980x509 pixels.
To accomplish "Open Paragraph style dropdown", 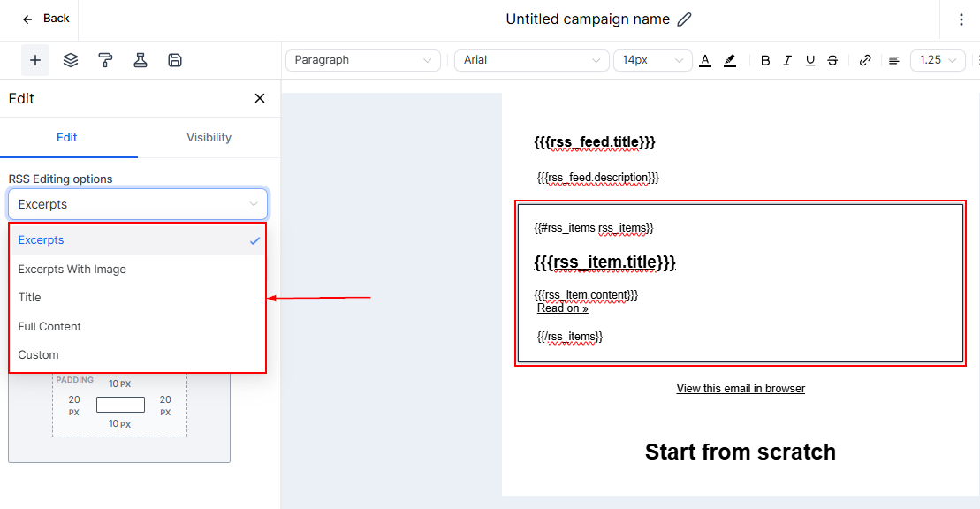I will [x=363, y=60].
